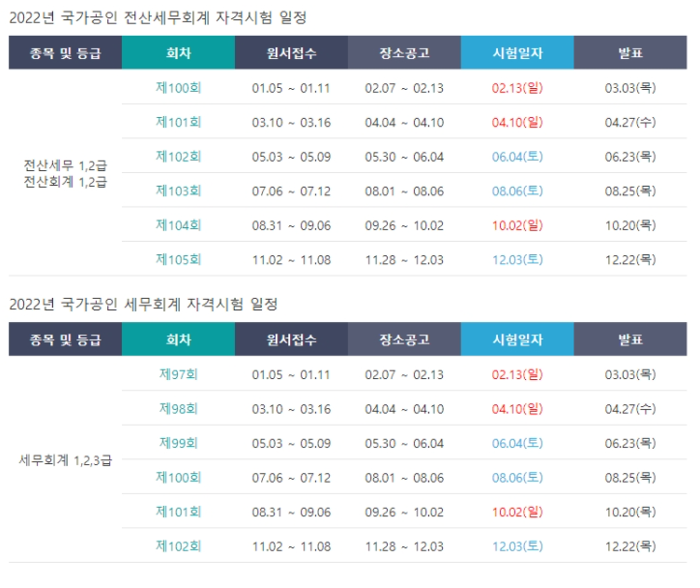Click '10.02(일)' exam date in the 제104회 row

[517, 225]
